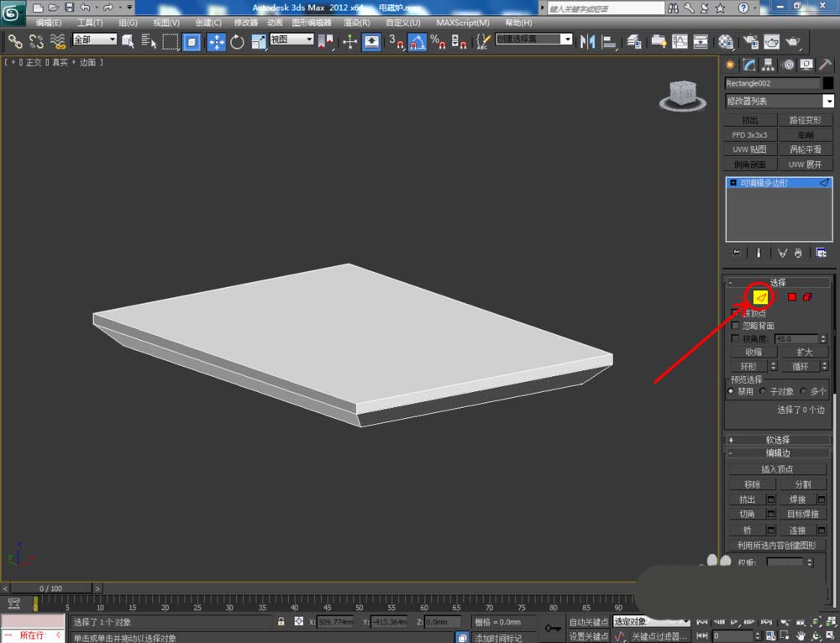Expand the 可编辑多边形 stack entry

point(733,182)
